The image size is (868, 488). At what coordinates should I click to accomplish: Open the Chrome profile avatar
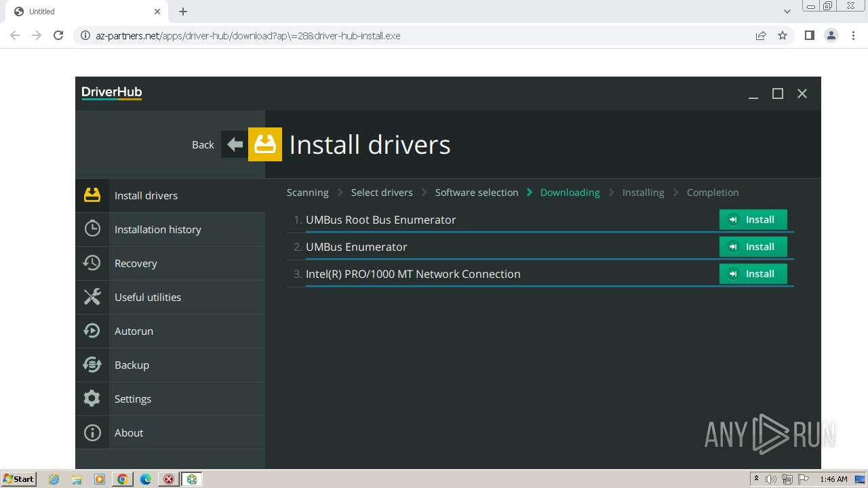click(x=831, y=35)
